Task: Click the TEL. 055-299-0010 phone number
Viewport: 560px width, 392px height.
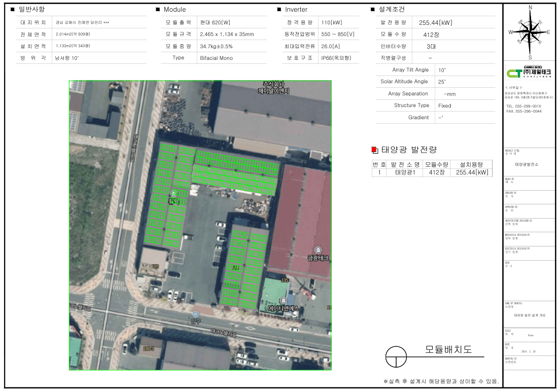Action: (x=523, y=106)
